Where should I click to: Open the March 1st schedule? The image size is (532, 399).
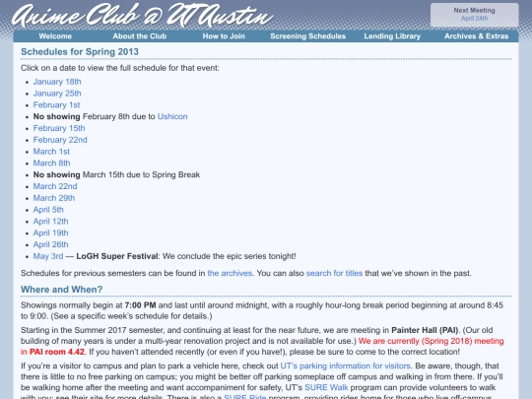51,152
